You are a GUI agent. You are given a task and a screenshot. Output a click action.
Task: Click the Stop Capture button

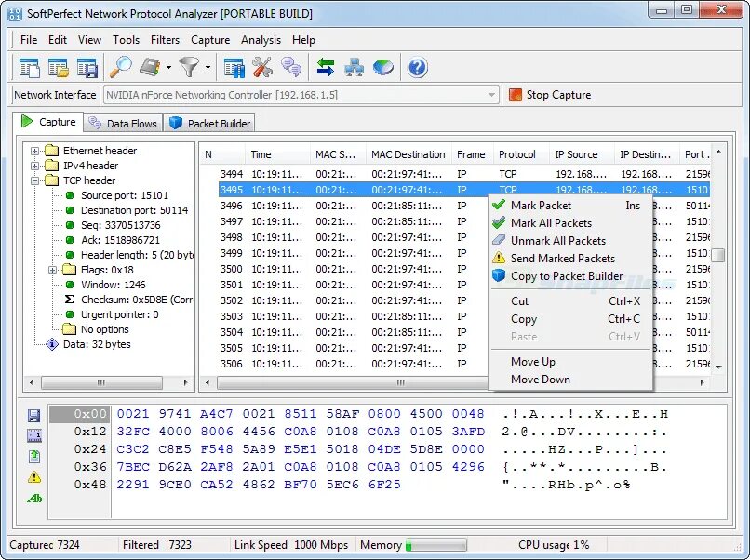550,95
